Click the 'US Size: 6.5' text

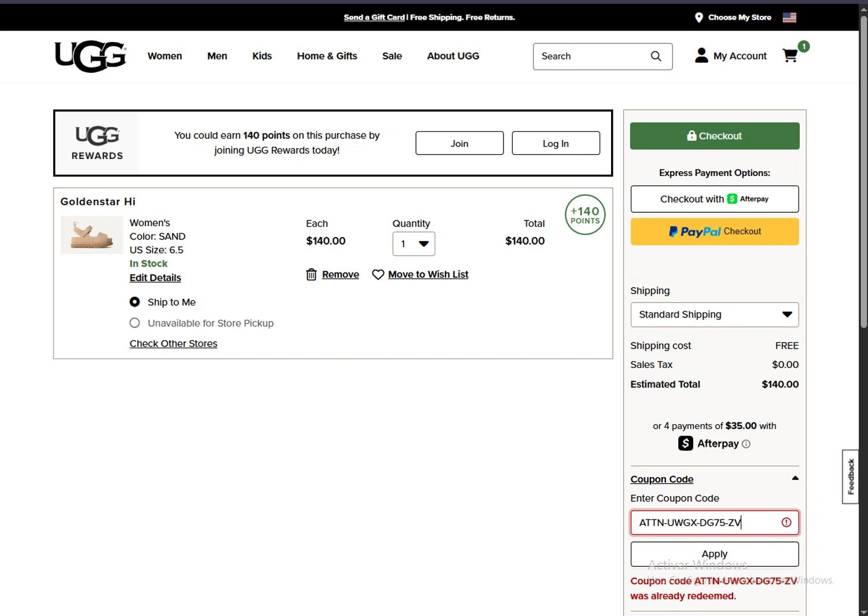pyautogui.click(x=156, y=250)
